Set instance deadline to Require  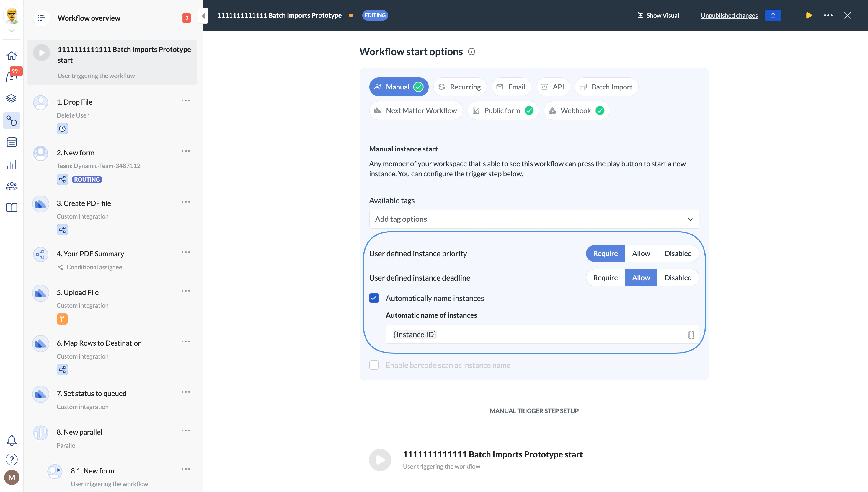(605, 278)
